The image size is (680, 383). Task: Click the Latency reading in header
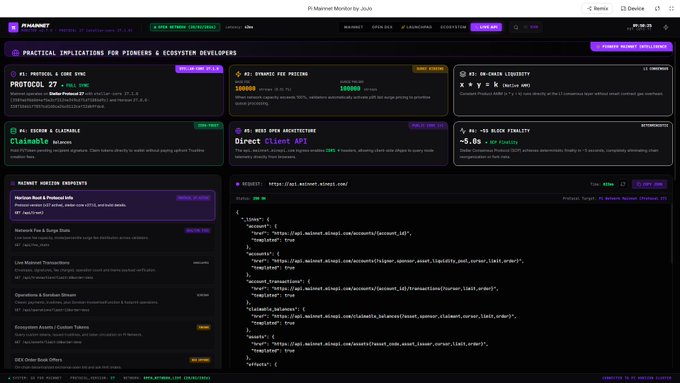(x=239, y=27)
